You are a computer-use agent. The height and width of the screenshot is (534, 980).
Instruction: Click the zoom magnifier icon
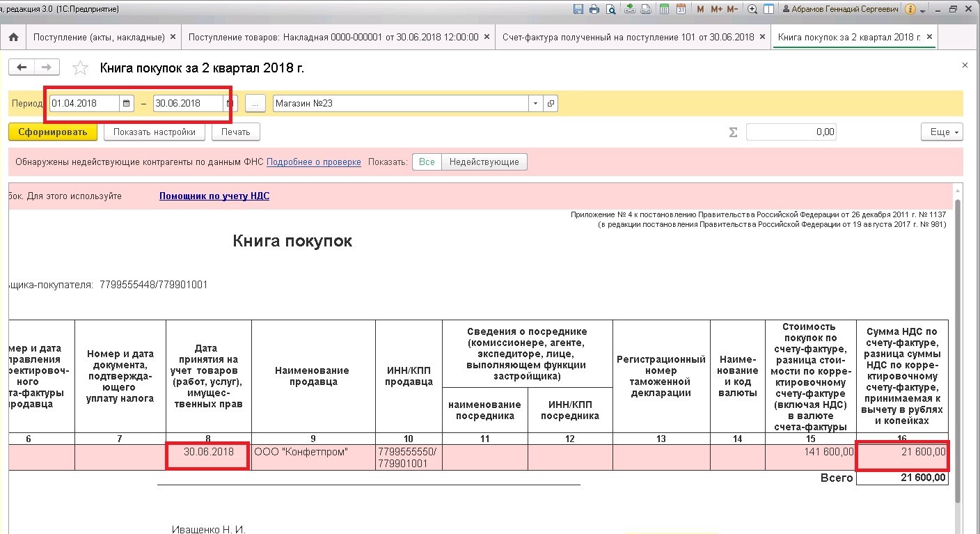pyautogui.click(x=752, y=10)
